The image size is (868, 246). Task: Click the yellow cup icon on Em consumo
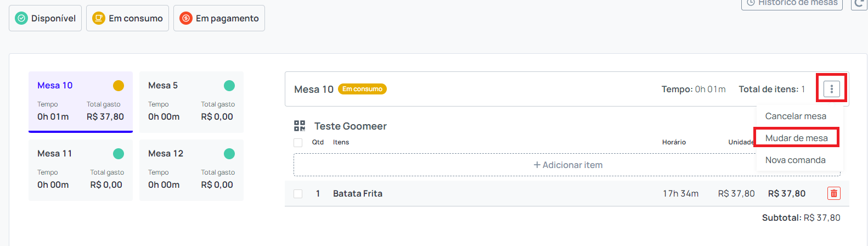(99, 18)
